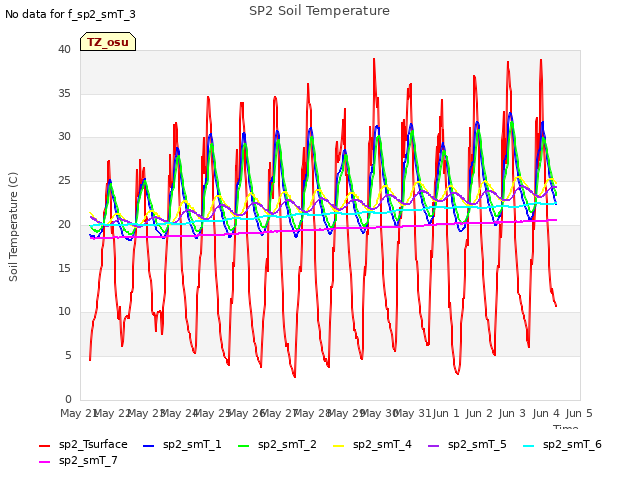Click the 'No data for f_sp2_smT_3' message
This screenshot has height=480, width=640.
tap(70, 14)
